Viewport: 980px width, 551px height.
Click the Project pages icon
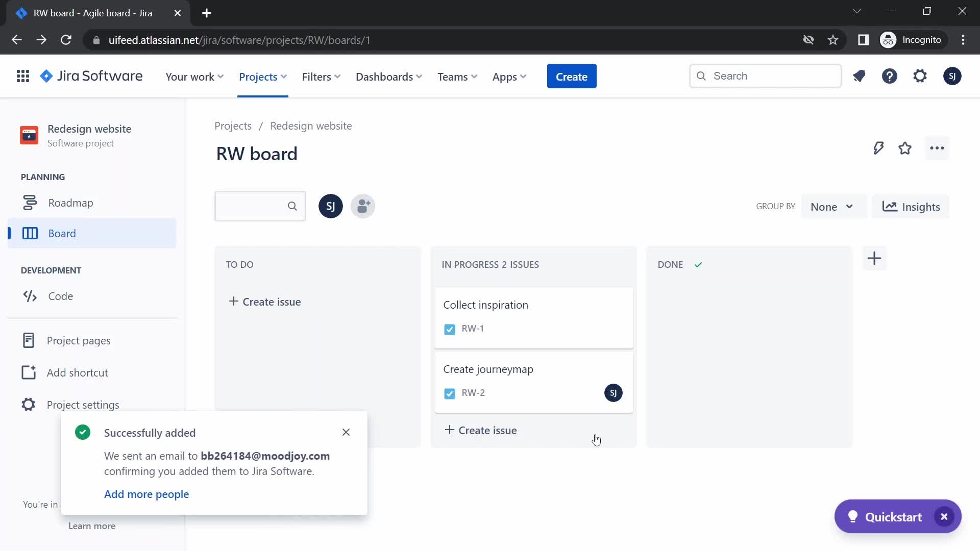[28, 340]
